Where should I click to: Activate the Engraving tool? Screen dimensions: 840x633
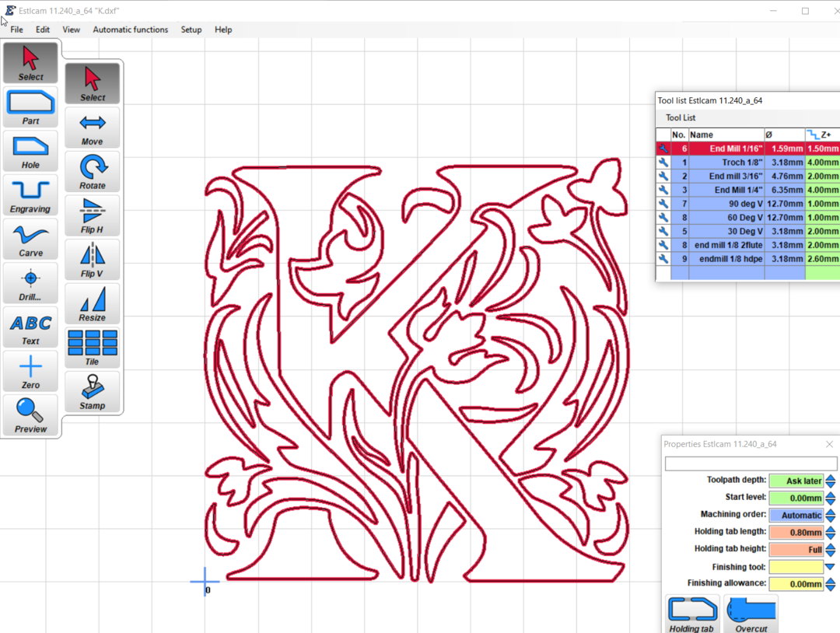coord(31,194)
